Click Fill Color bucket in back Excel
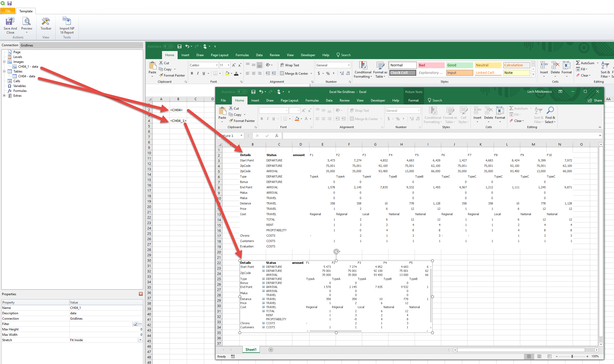This screenshot has height=364, width=614. tap(227, 73)
